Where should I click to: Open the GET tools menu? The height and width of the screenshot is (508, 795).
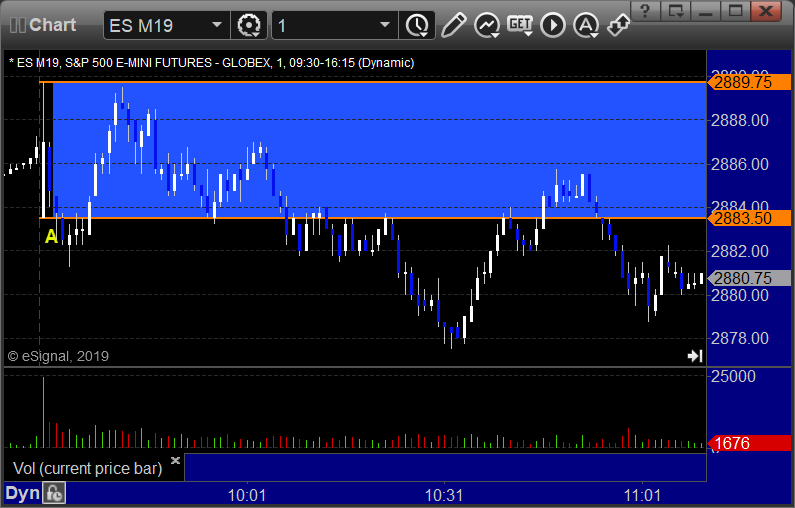click(x=520, y=25)
